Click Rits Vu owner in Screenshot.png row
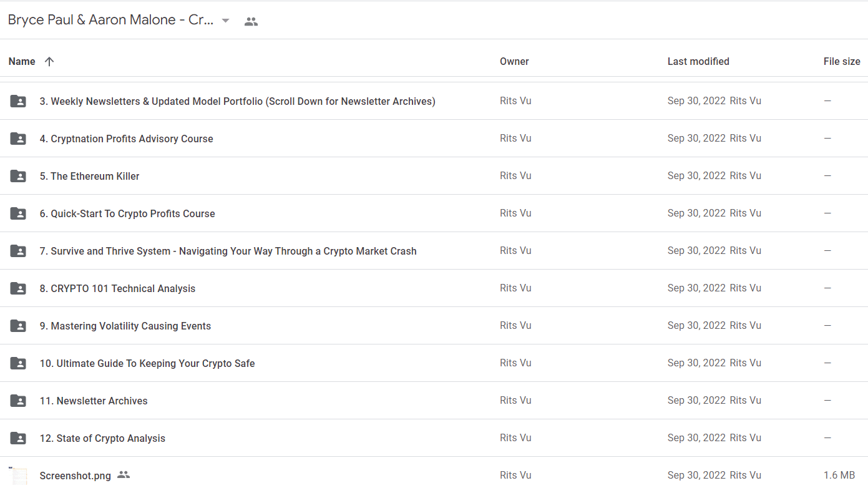Screen dimensions: 868x493 point(515,475)
